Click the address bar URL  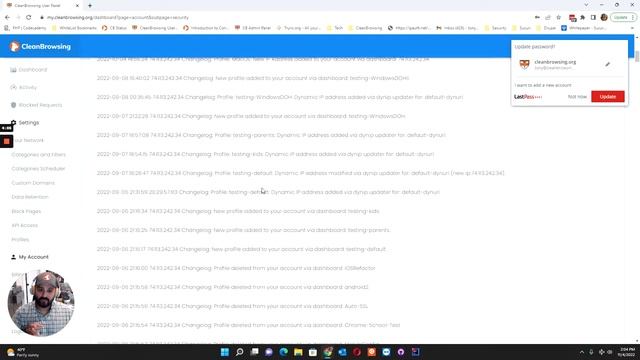(x=118, y=18)
